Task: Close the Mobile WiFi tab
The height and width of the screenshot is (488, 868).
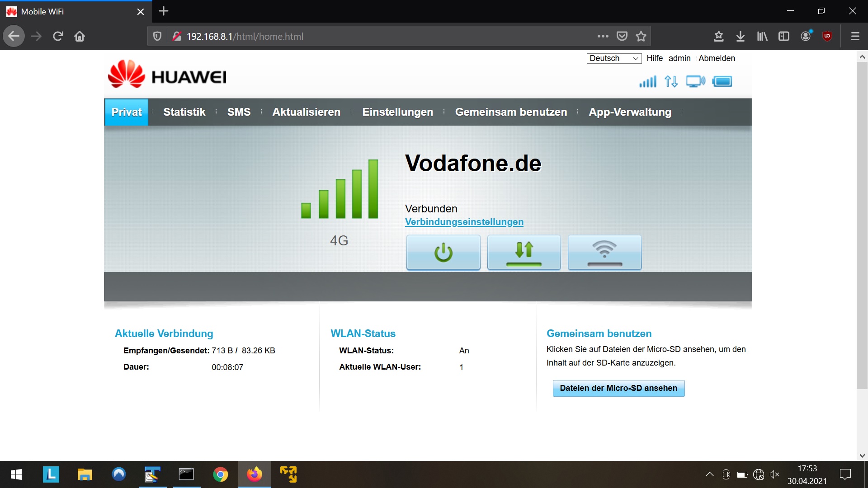Action: click(x=141, y=12)
